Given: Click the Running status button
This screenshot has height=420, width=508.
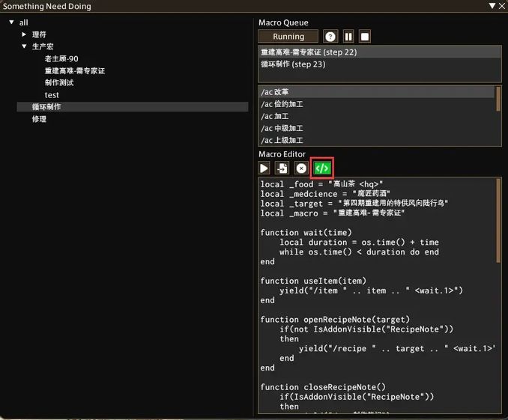Looking at the screenshot, I should click(288, 36).
